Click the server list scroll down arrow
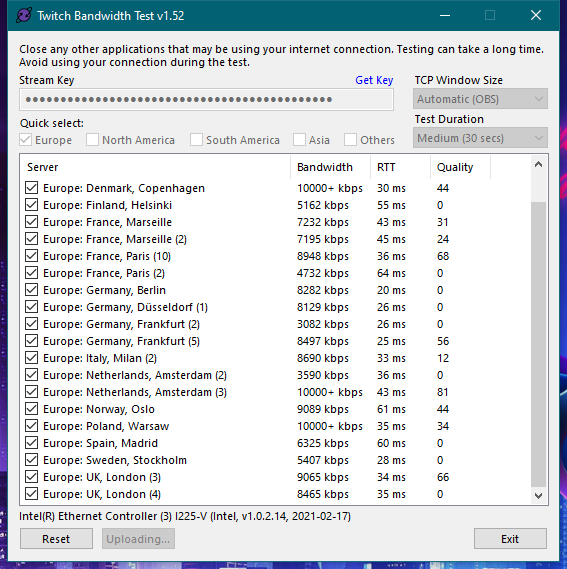This screenshot has width=567, height=569. tap(539, 495)
